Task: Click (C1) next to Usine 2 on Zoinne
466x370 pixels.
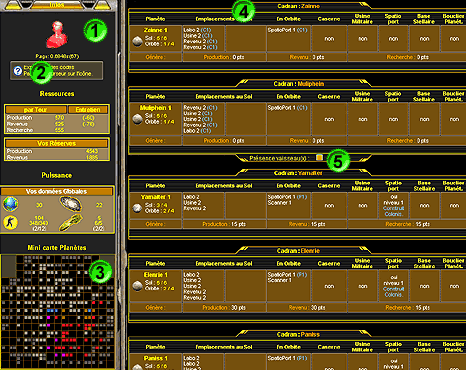Action: pos(207,36)
